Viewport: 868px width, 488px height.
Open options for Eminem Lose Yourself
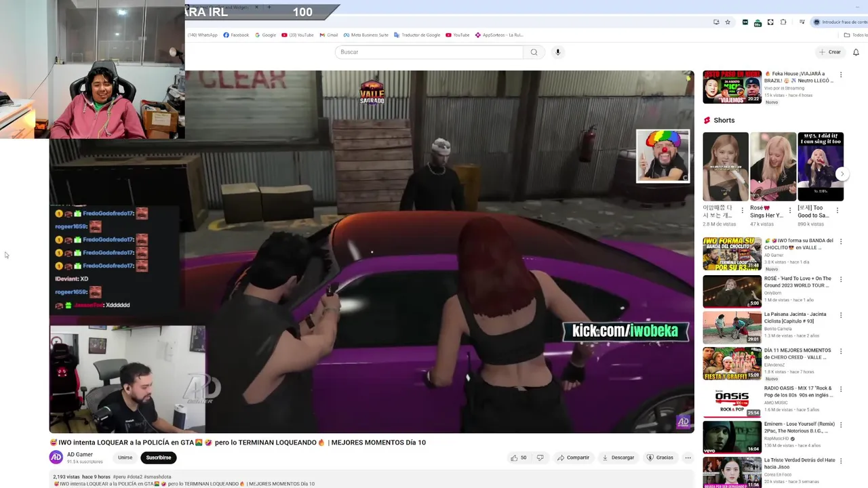(841, 424)
